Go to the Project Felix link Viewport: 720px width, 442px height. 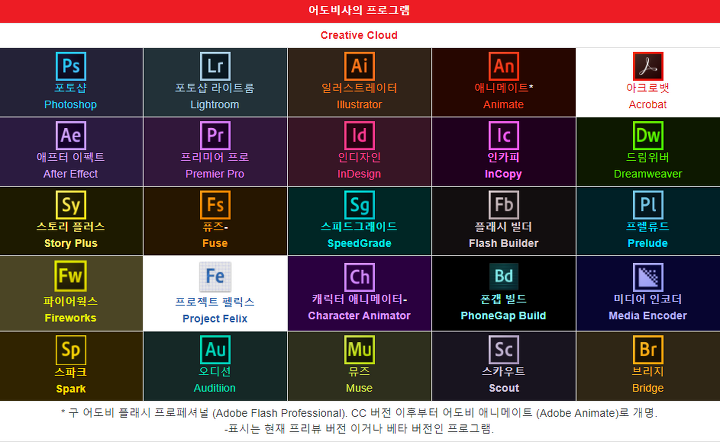(x=215, y=319)
